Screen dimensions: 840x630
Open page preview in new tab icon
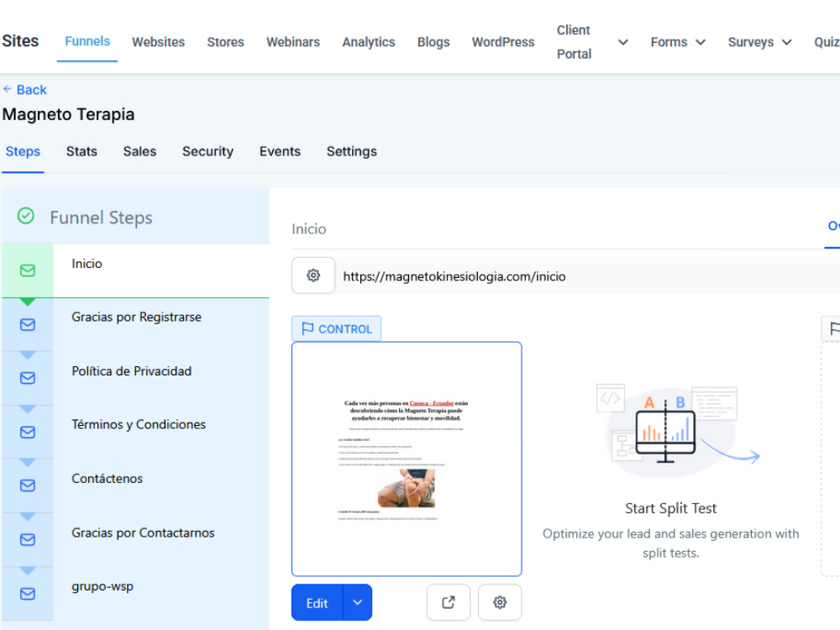[x=449, y=602]
